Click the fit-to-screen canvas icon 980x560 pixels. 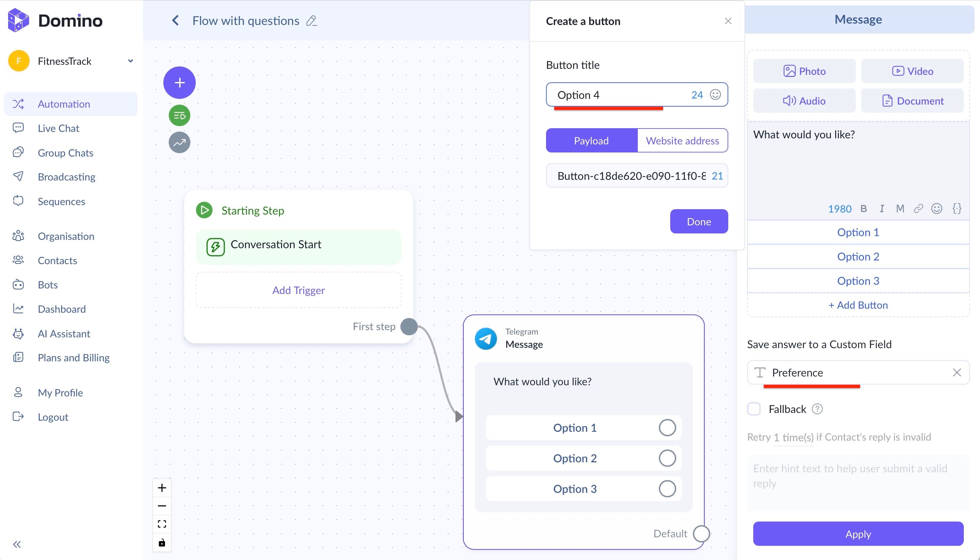162,524
